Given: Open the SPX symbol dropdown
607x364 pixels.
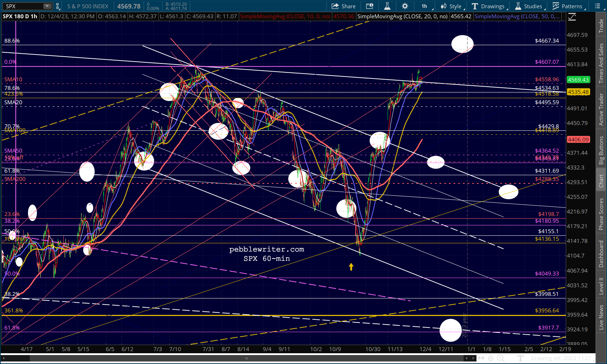Looking at the screenshot, I should coord(47,6).
